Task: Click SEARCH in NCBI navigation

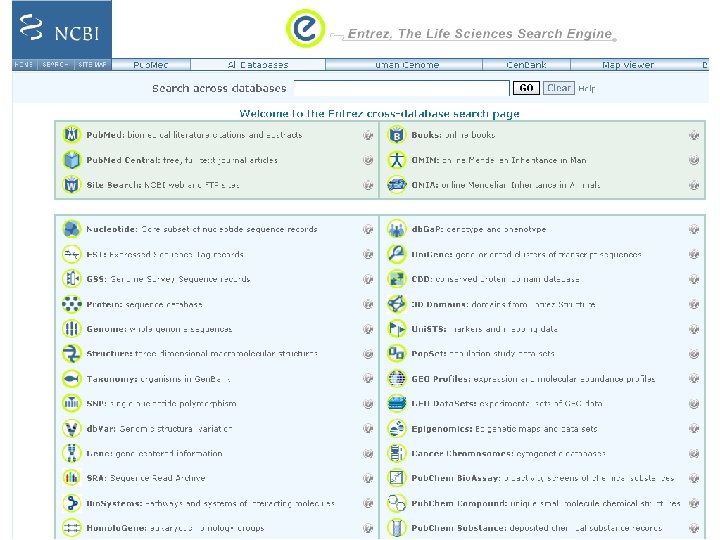Action: tap(56, 65)
